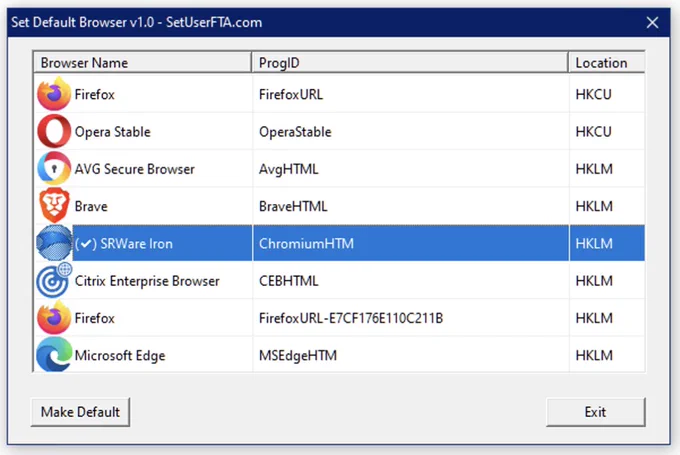Select the Opera Stable browser icon

(x=54, y=131)
